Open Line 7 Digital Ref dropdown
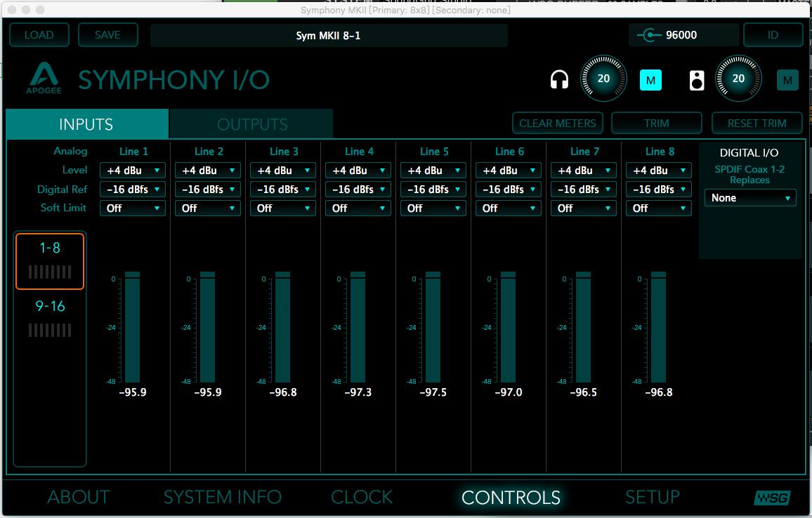 (x=584, y=190)
